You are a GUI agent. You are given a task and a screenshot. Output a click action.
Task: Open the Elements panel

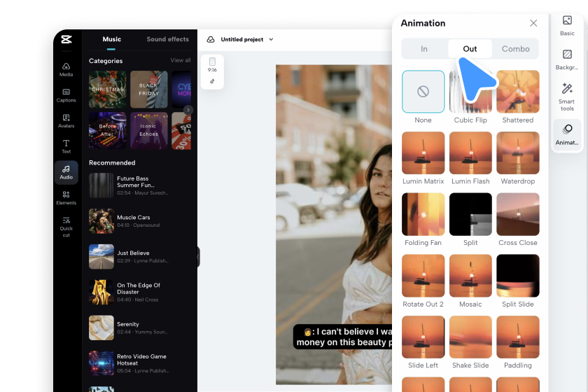(66, 198)
